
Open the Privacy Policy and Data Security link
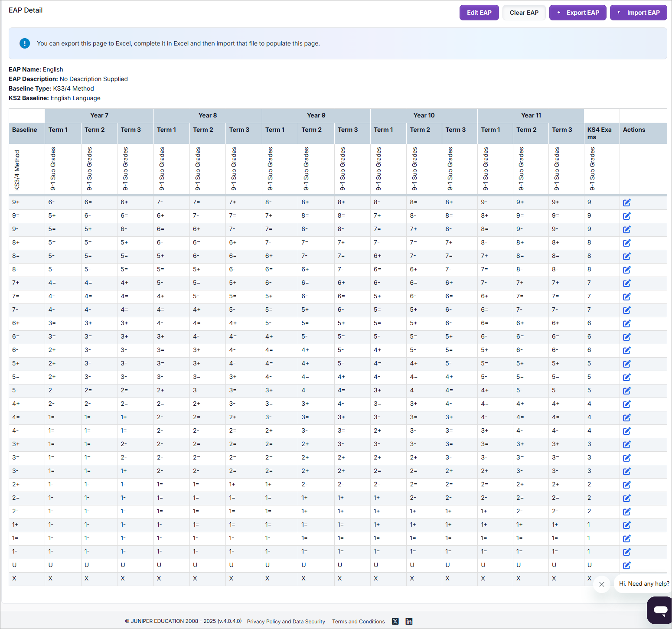point(286,622)
